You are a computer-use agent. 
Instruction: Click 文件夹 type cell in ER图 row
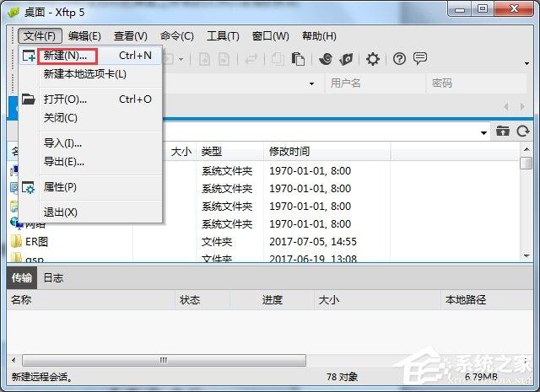click(x=217, y=242)
